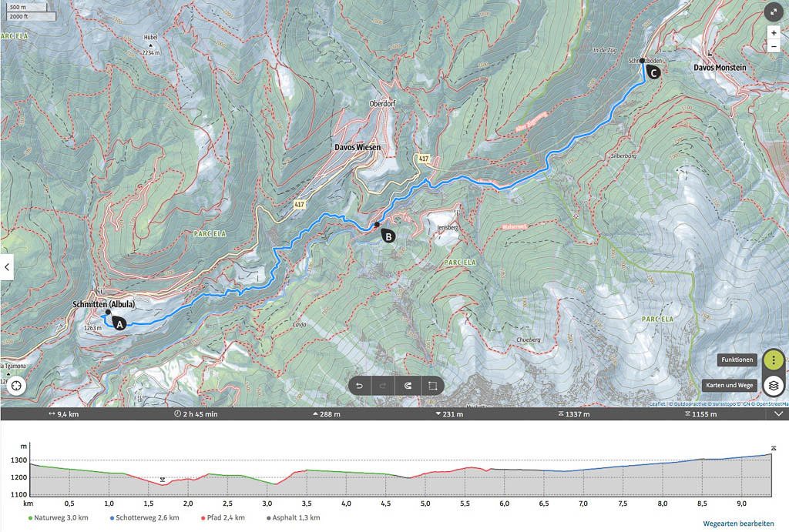Click the Funktionen label button

click(x=737, y=360)
